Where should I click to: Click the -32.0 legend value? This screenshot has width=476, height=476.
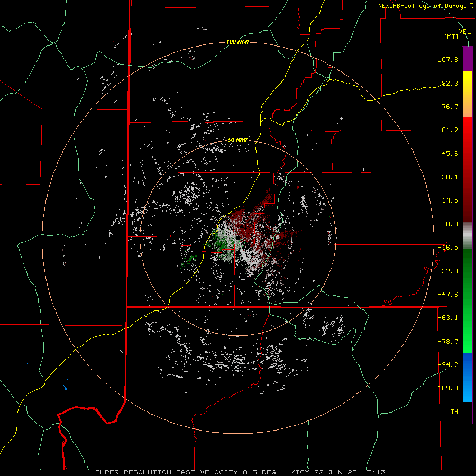(x=448, y=271)
